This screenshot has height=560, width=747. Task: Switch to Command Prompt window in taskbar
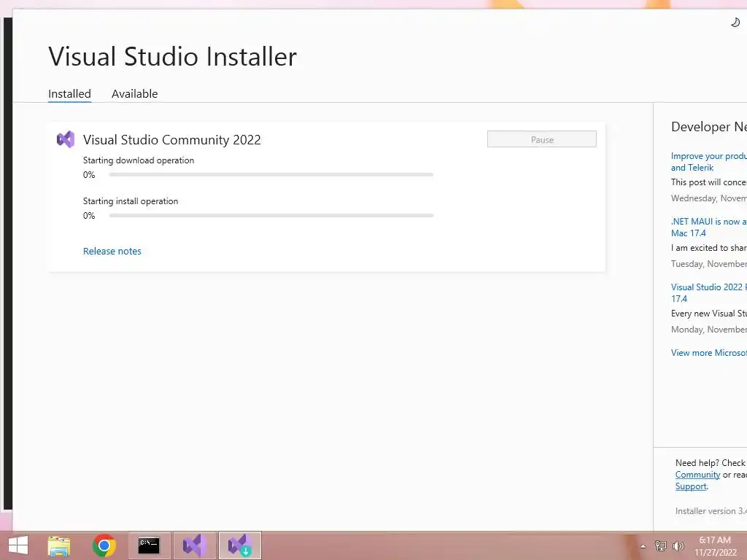pyautogui.click(x=149, y=545)
